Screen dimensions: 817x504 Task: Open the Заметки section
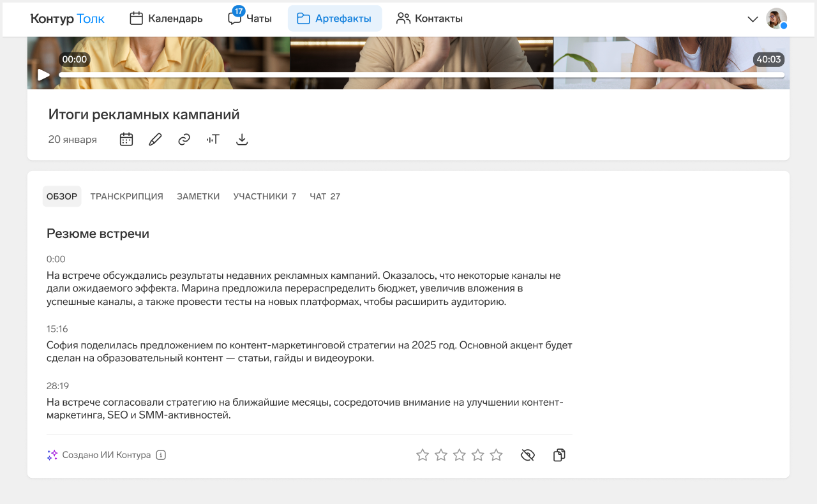pos(198,196)
